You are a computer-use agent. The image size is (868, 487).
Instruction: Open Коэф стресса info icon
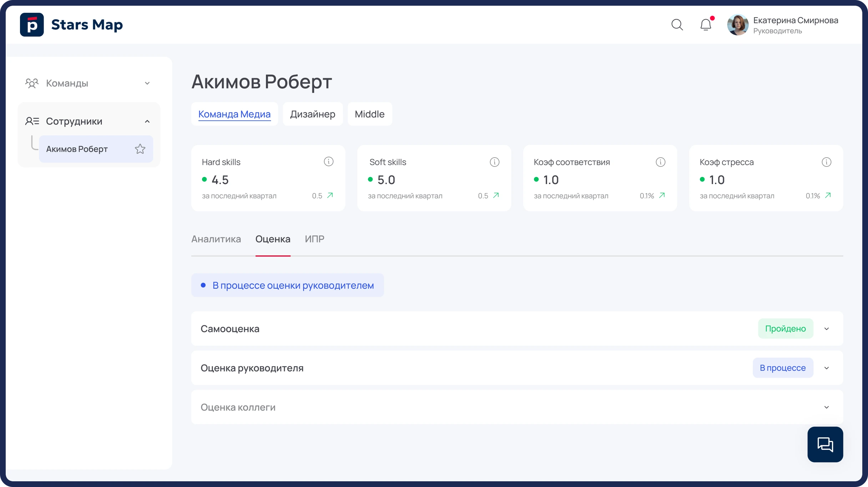pos(826,162)
